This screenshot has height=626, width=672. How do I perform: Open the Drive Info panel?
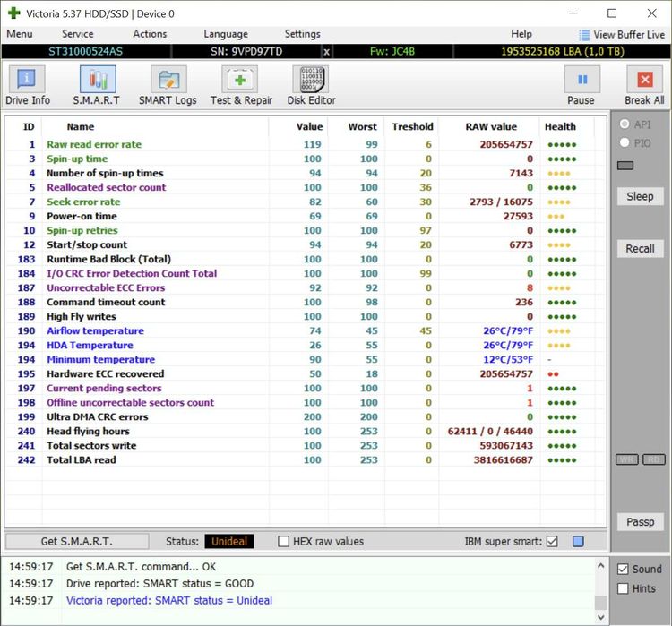(28, 86)
